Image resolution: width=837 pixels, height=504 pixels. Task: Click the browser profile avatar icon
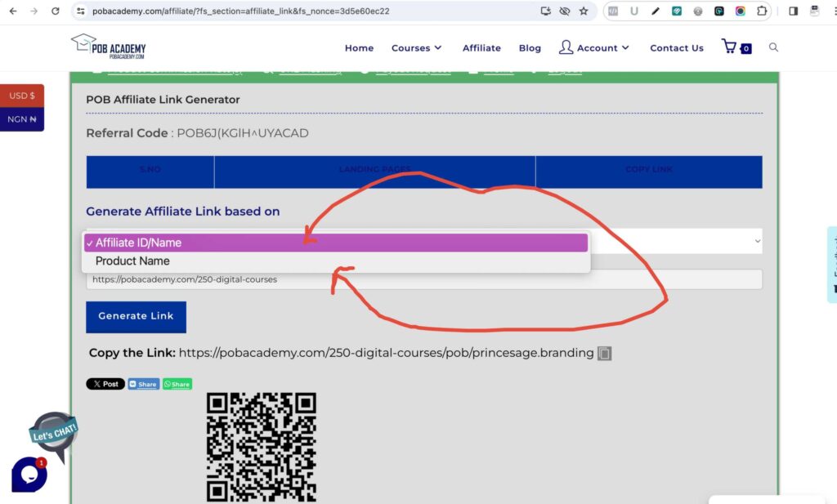pyautogui.click(x=815, y=11)
